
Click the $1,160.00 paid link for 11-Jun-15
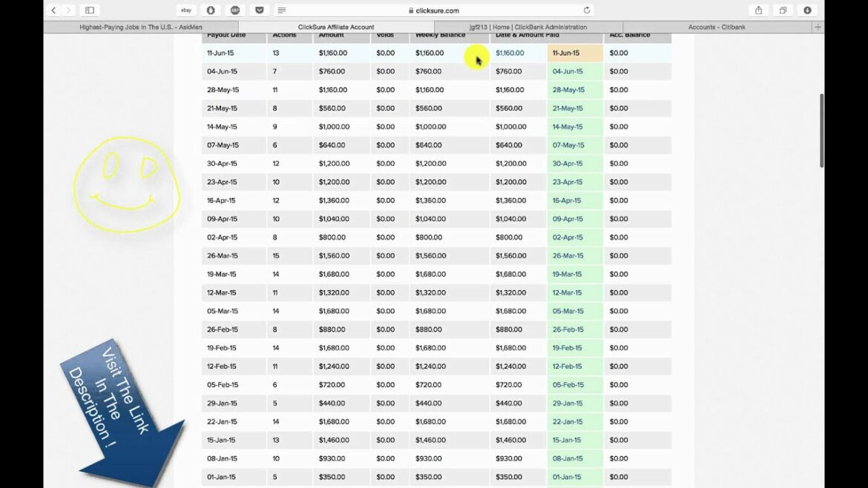(510, 53)
